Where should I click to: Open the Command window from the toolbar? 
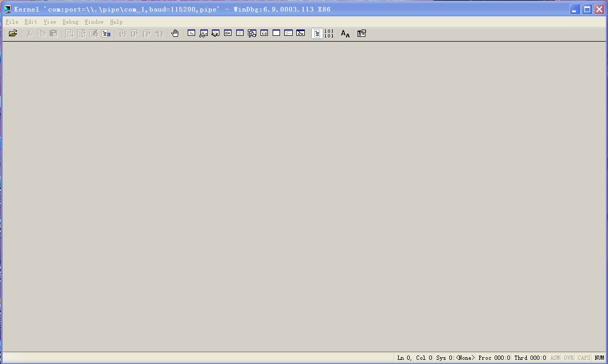tap(191, 33)
